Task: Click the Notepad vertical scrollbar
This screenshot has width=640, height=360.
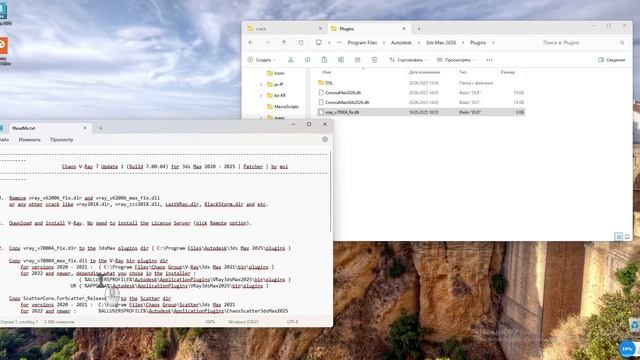Action: pyautogui.click(x=331, y=192)
